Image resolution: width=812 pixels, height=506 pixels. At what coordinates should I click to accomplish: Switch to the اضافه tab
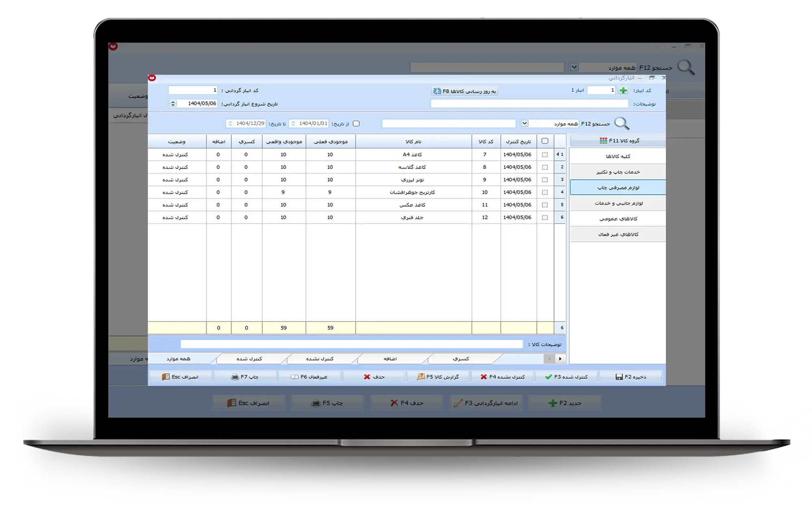click(x=390, y=359)
